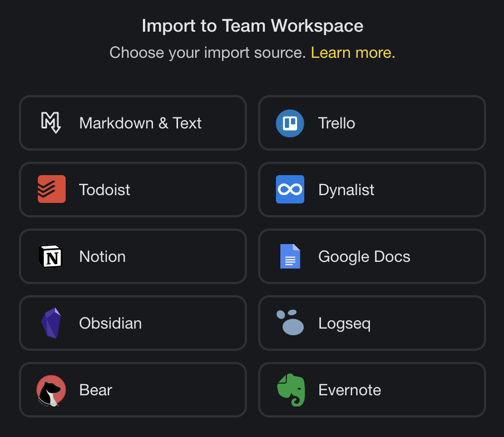Open the Learn more link
The height and width of the screenshot is (437, 504).
pos(353,53)
